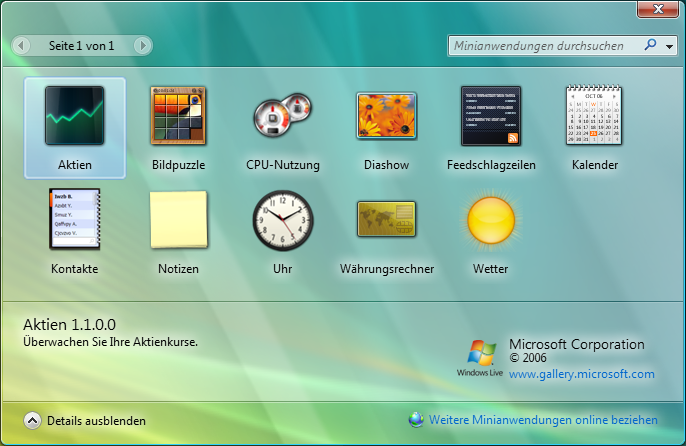Select the Notizen sticky notes gadget
686x446 pixels.
pyautogui.click(x=178, y=219)
